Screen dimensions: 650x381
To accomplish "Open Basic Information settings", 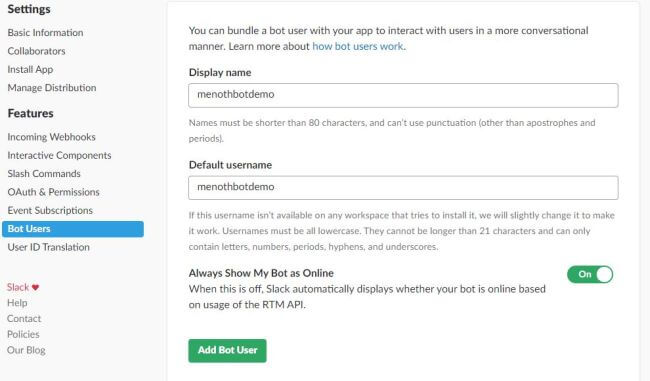I will 45,32.
